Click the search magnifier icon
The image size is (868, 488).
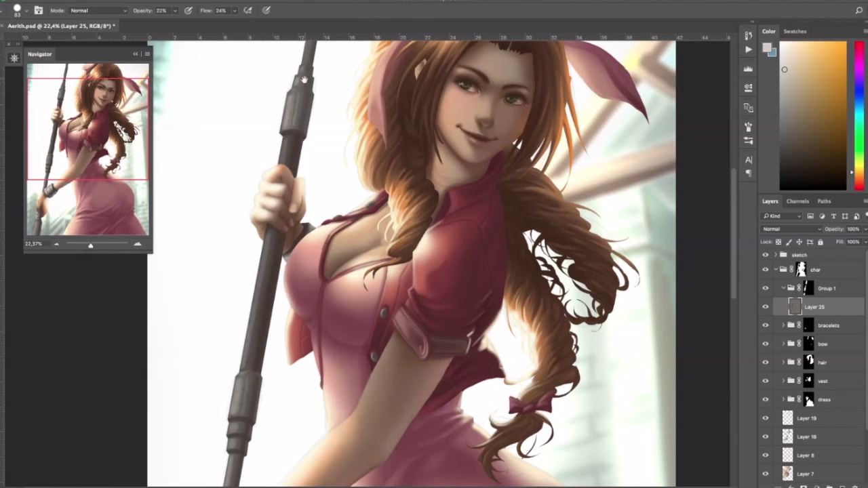[x=859, y=10]
